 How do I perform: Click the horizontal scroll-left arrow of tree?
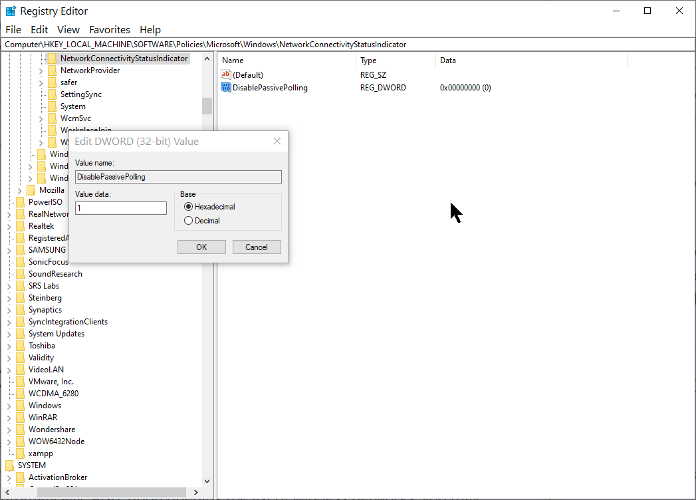[7, 492]
